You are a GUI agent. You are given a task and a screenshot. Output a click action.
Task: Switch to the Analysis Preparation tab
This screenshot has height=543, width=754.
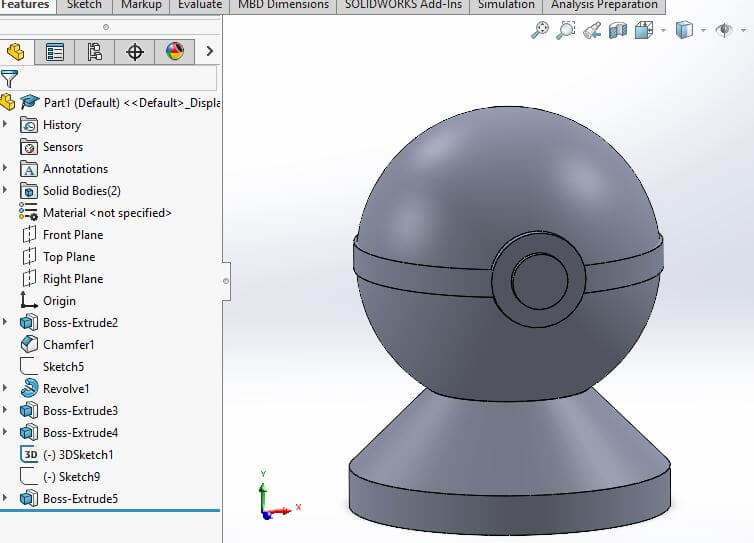604,5
